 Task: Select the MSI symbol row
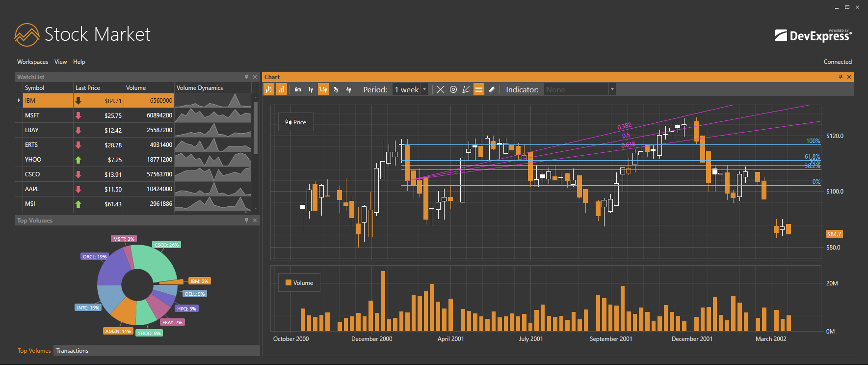133,204
